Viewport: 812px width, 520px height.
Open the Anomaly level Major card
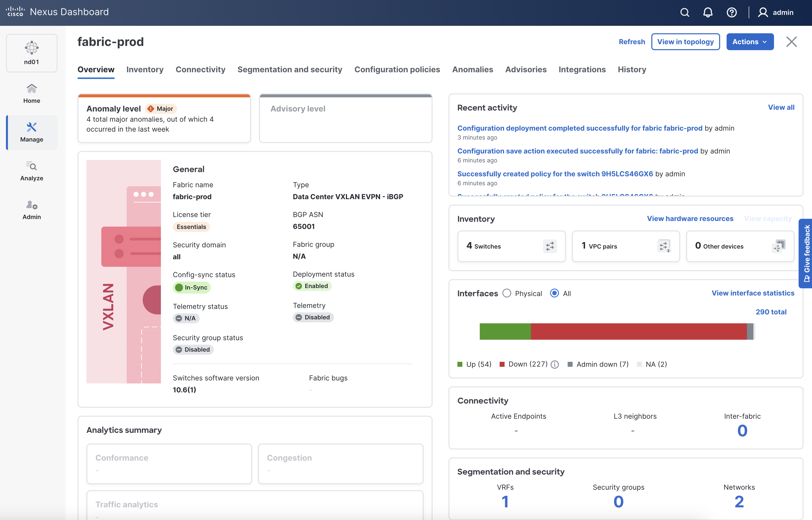pyautogui.click(x=164, y=118)
